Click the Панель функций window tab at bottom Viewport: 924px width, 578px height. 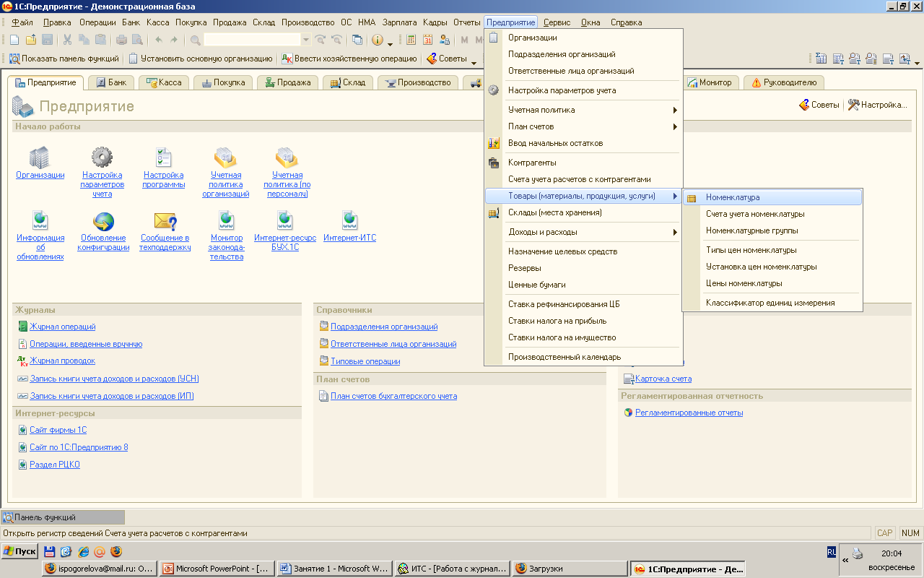coord(62,517)
